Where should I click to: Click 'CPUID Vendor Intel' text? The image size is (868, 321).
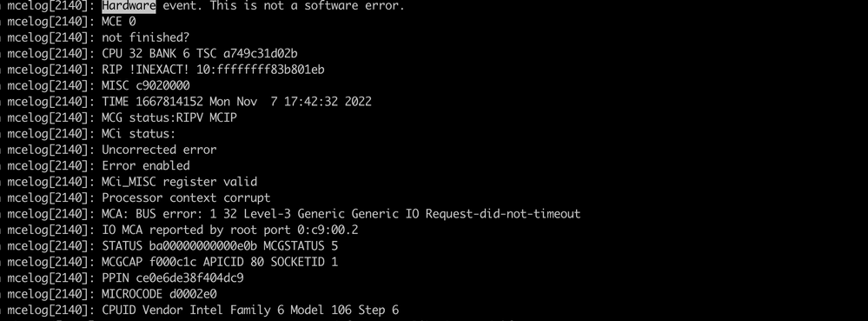pyautogui.click(x=162, y=310)
